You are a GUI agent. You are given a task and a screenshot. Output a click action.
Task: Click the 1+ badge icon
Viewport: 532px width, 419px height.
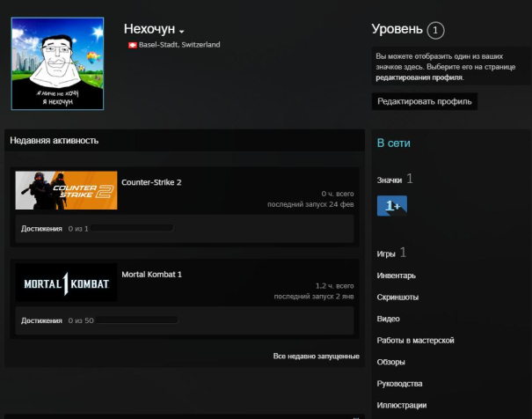(x=391, y=206)
